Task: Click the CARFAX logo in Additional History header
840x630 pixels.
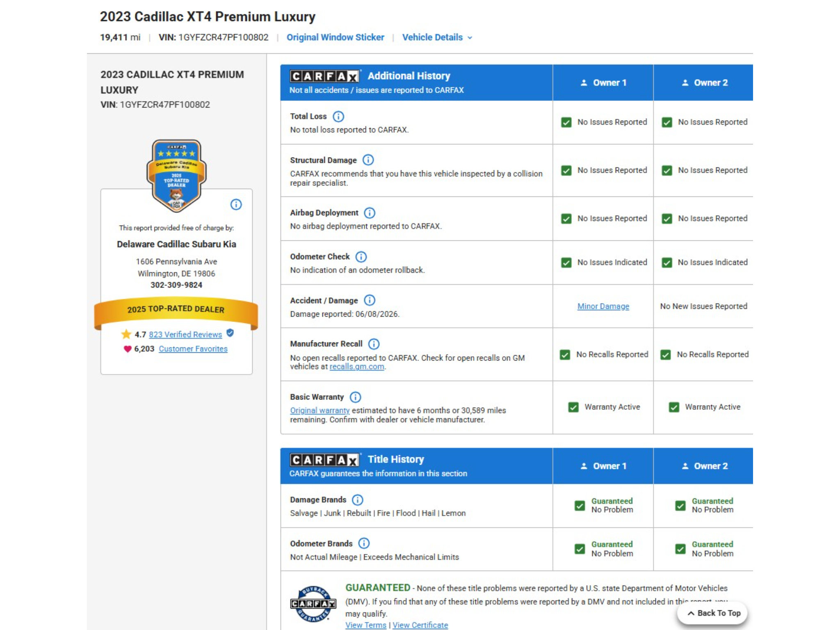Action: point(325,76)
